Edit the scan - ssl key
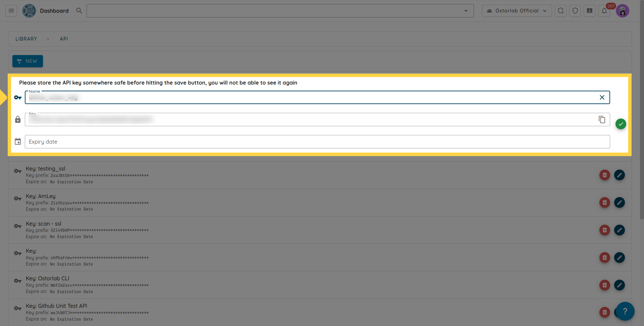 point(619,230)
